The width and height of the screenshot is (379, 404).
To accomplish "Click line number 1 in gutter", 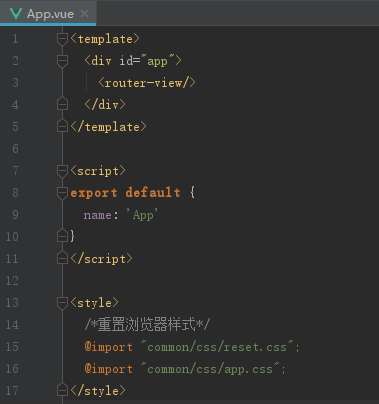I will [15, 39].
